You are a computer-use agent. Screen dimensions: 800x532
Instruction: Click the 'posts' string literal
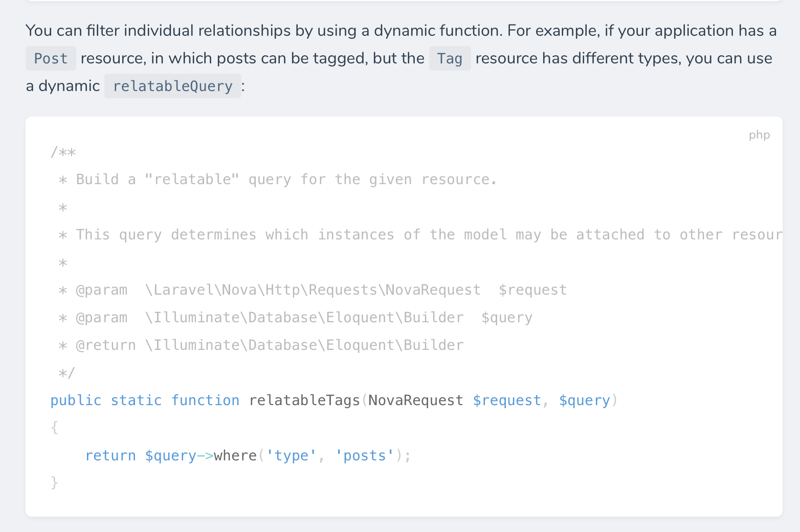click(365, 455)
